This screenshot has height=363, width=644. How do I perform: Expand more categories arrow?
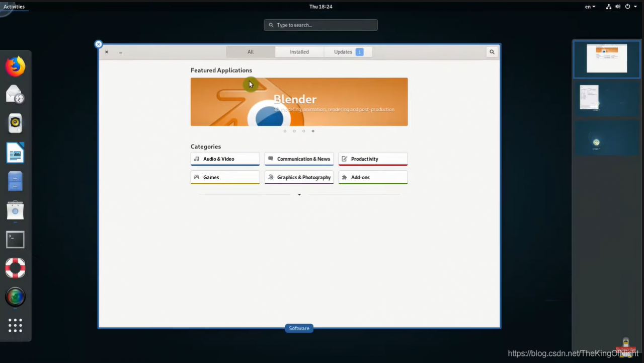click(x=299, y=194)
